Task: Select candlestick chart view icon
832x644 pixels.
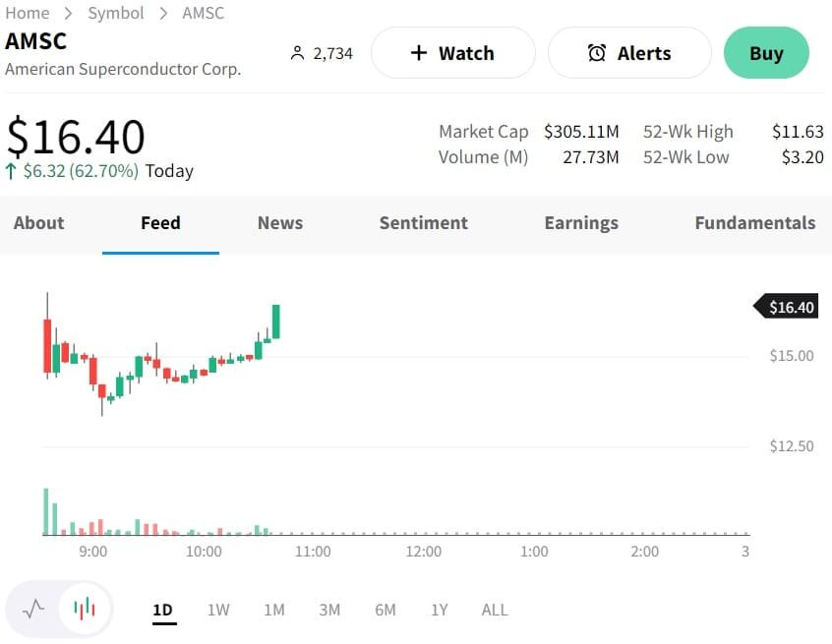Action: pyautogui.click(x=86, y=609)
